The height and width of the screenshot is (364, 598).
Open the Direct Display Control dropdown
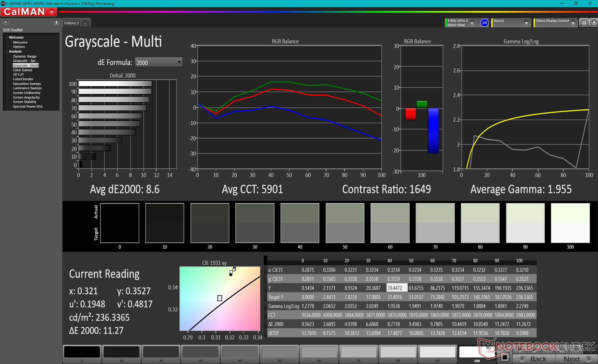coord(573,23)
